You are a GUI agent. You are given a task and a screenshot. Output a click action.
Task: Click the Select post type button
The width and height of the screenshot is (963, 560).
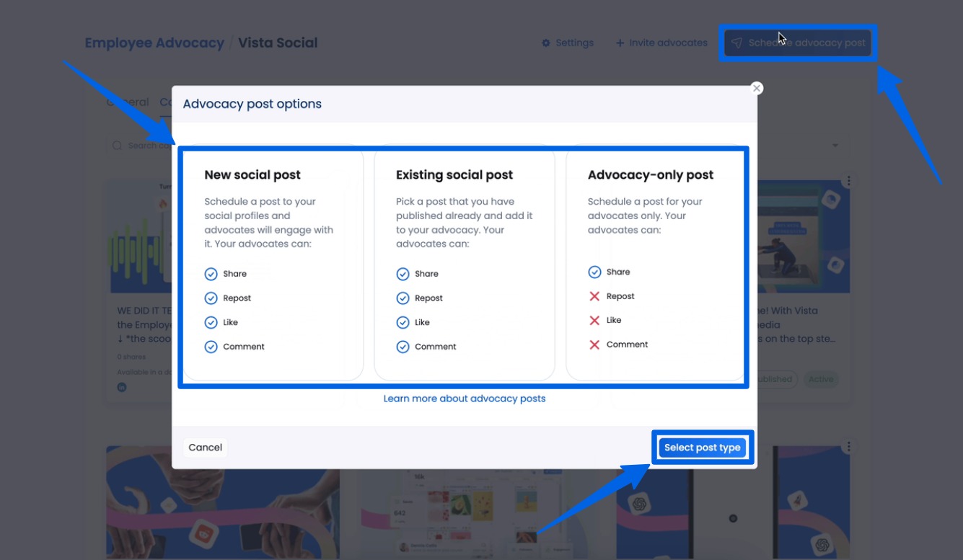click(702, 447)
